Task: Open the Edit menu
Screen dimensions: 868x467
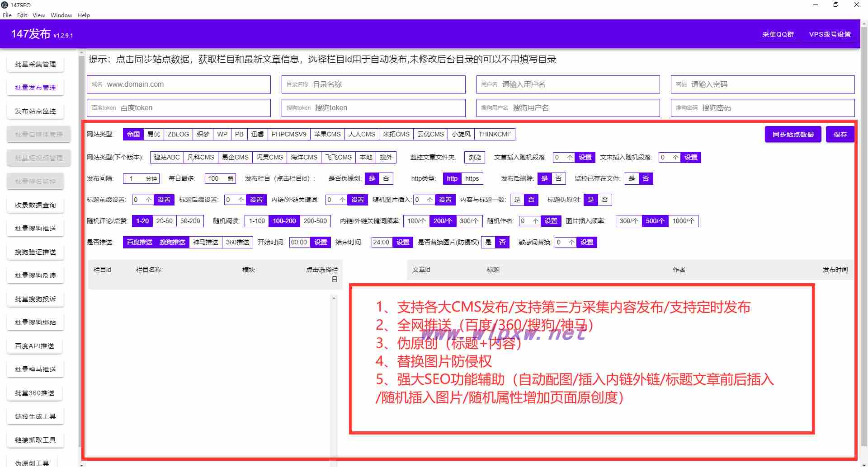Action: (x=22, y=15)
